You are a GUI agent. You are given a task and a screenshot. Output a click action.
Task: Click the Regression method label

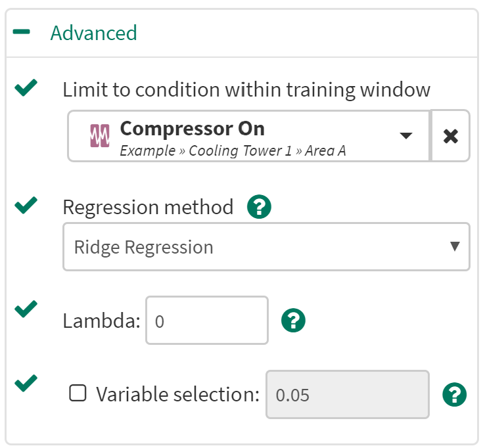pyautogui.click(x=148, y=208)
